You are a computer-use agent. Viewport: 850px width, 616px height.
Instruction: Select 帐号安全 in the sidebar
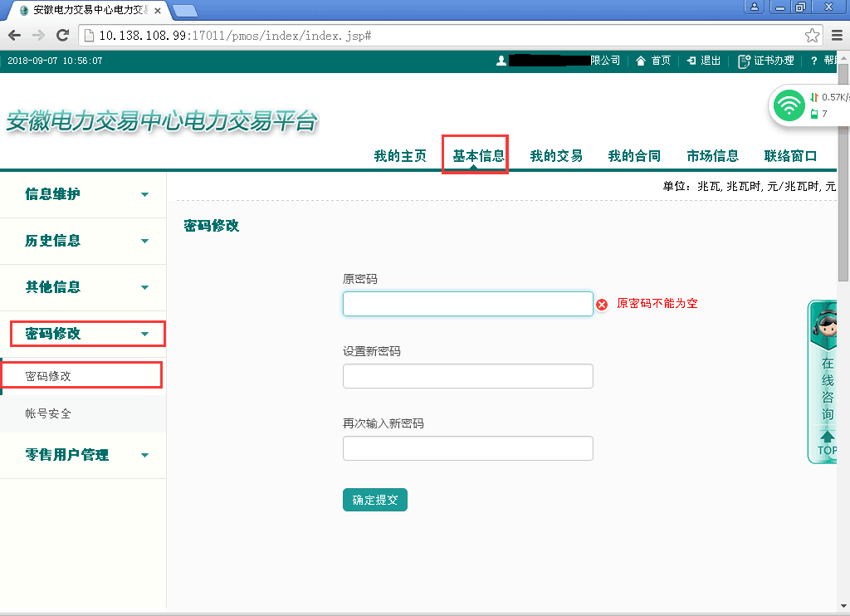[48, 413]
